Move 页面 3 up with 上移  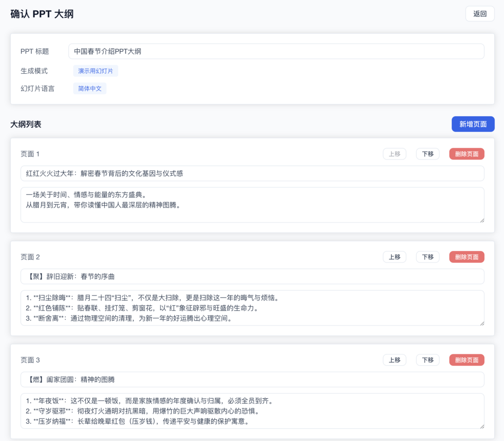pos(394,360)
